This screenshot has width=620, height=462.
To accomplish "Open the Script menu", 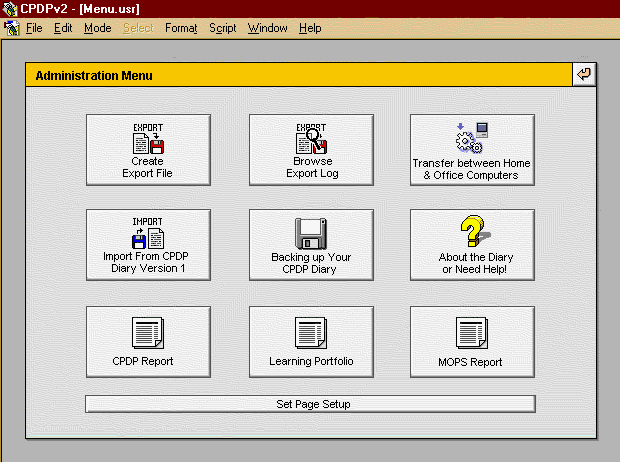I will (x=223, y=28).
